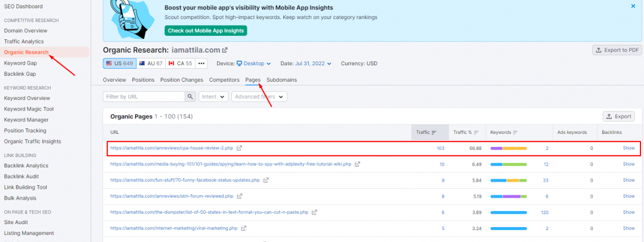
Task: Click Traffic column sort icon
Action: coord(434,132)
